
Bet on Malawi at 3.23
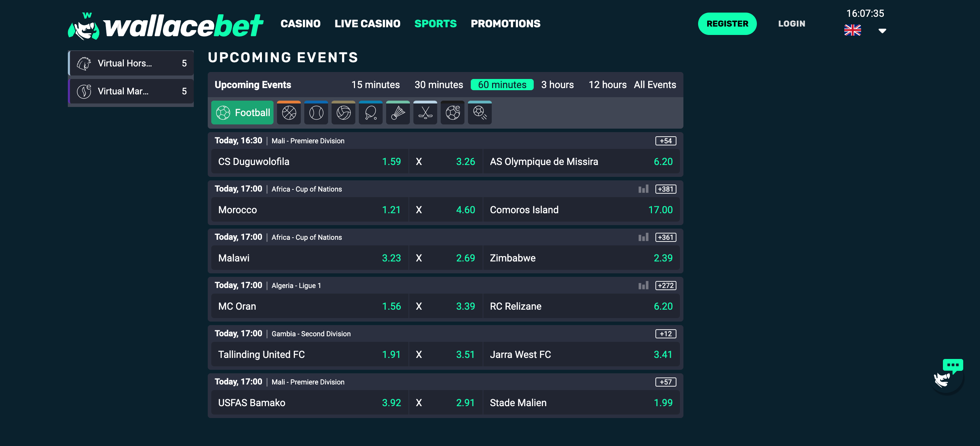[310, 258]
